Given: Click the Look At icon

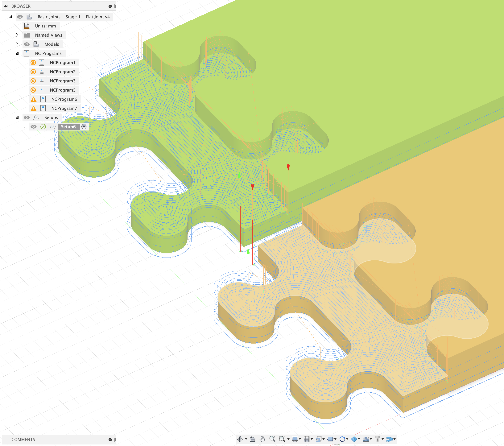Looking at the screenshot, I should [253, 439].
